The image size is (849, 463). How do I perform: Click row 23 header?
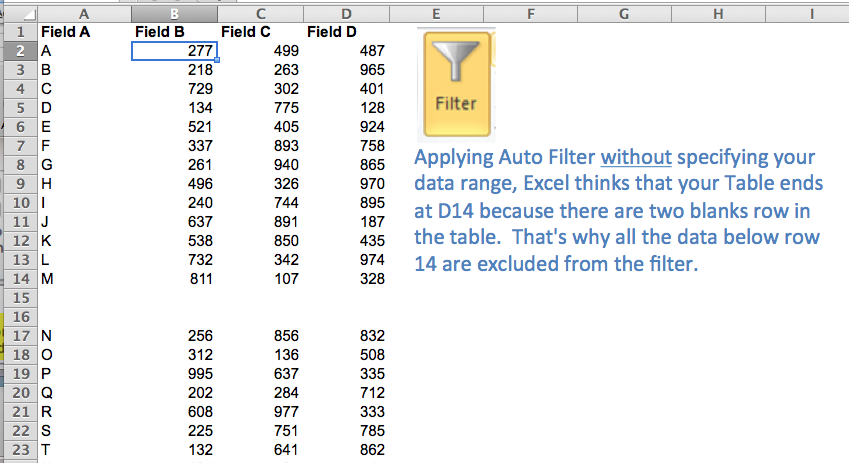[x=19, y=450]
